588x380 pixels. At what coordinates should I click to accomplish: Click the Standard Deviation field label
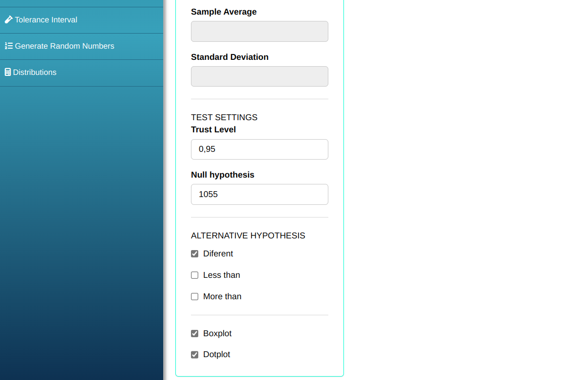[x=229, y=57]
